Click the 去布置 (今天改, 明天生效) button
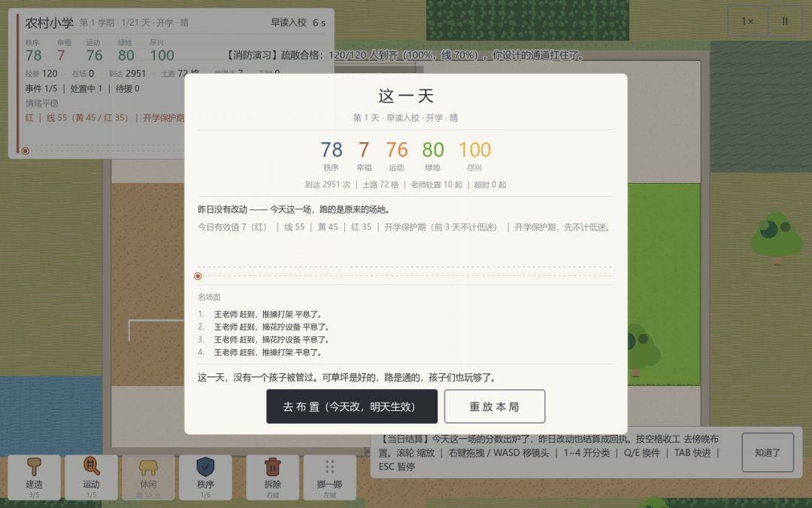Viewport: 812px width, 508px height. [x=352, y=406]
